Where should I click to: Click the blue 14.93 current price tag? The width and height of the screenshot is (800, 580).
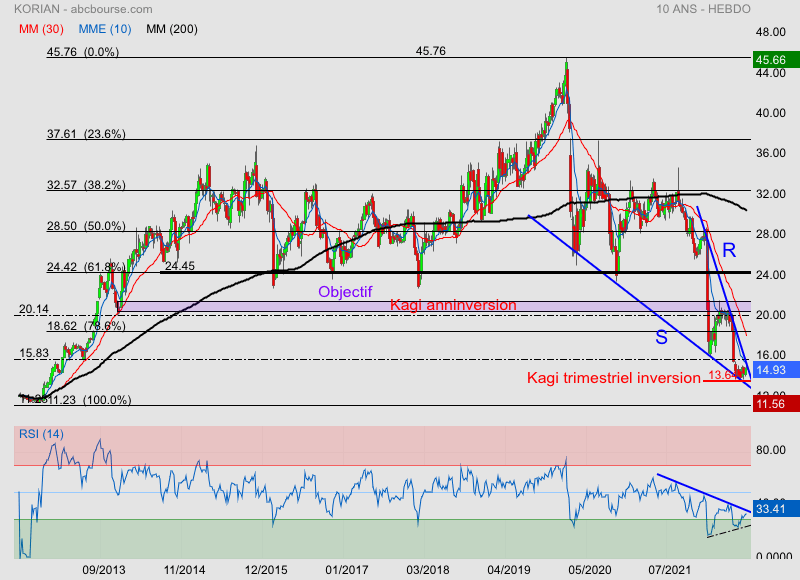[x=776, y=370]
